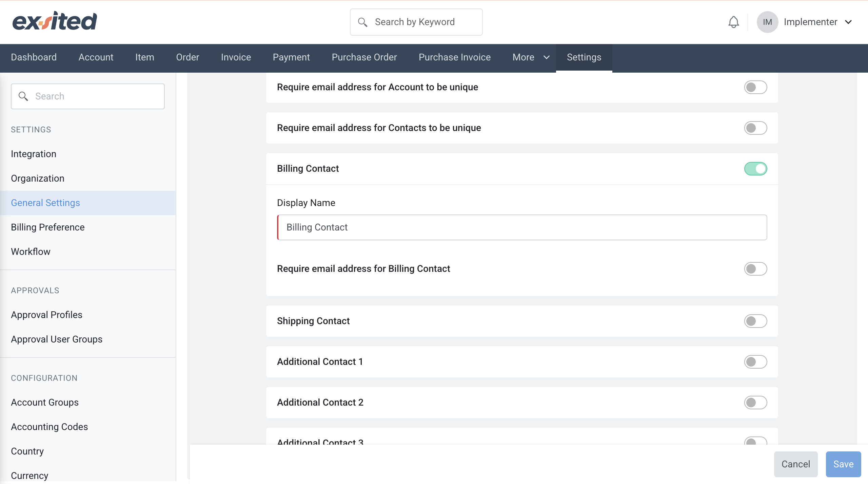Viewport: 868px width, 484px height.
Task: Click the Exsited logo
Action: (55, 21)
